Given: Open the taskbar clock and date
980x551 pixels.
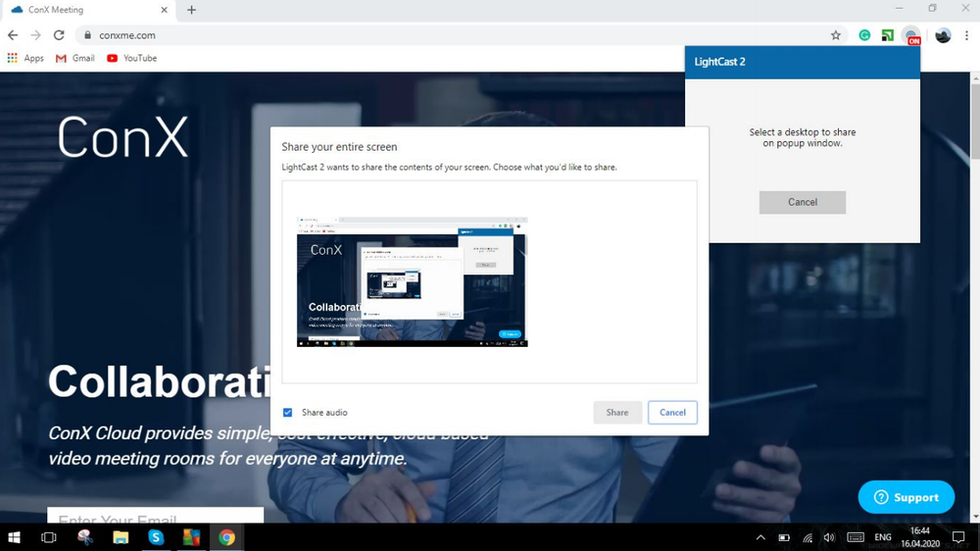Looking at the screenshot, I should coord(920,537).
